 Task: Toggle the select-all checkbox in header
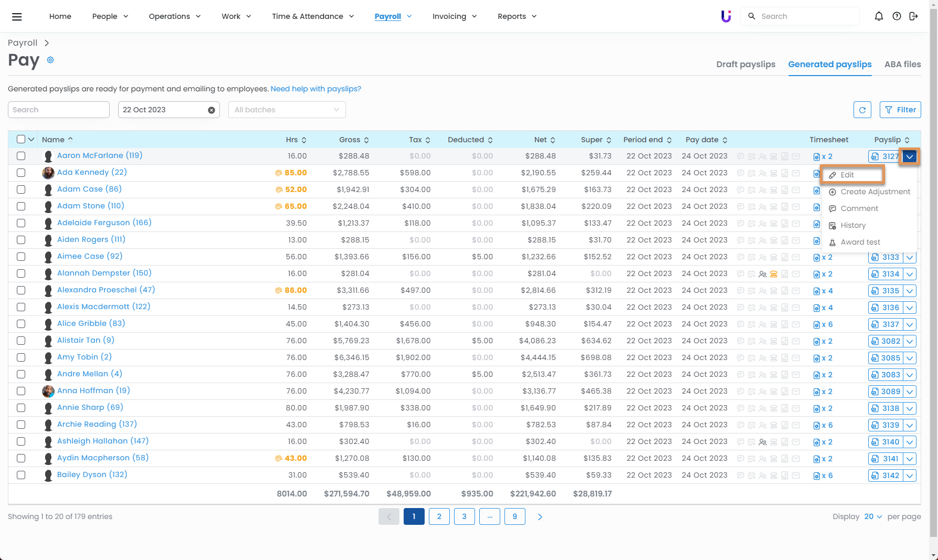pos(21,139)
